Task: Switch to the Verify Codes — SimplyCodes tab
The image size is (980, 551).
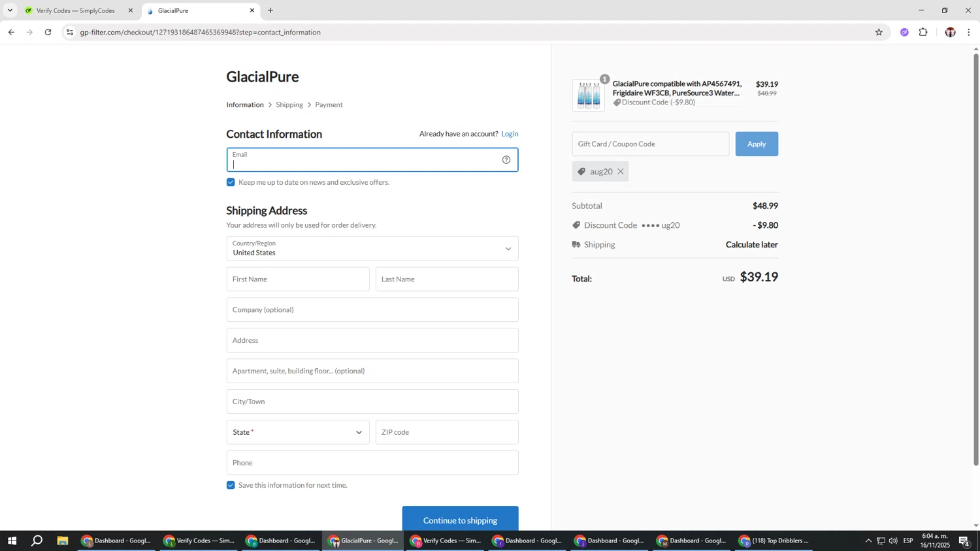Action: (x=75, y=10)
